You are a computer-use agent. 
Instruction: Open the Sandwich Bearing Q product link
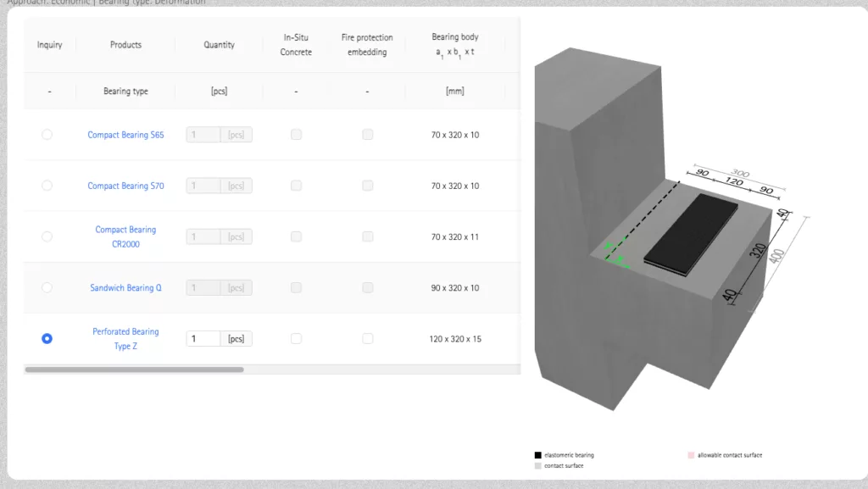125,287
